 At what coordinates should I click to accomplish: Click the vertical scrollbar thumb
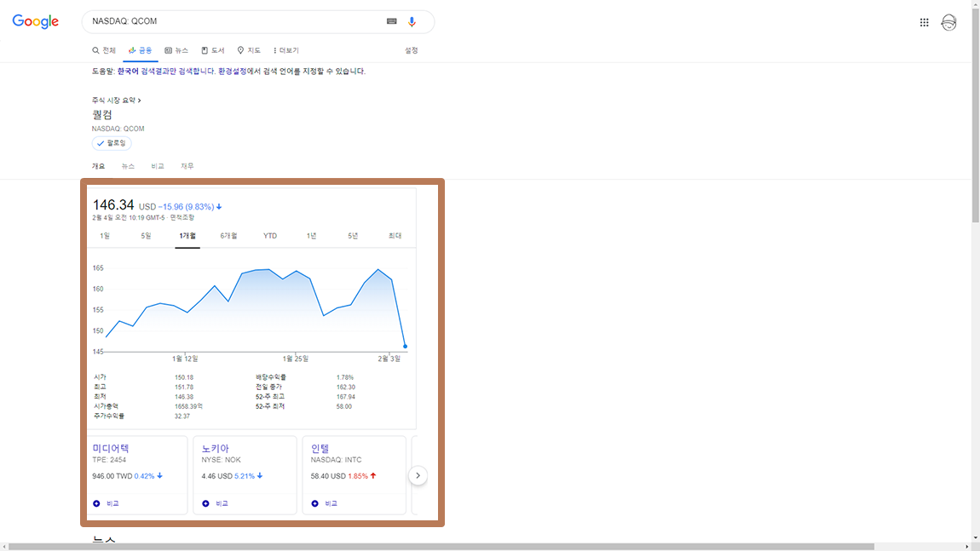point(976,116)
